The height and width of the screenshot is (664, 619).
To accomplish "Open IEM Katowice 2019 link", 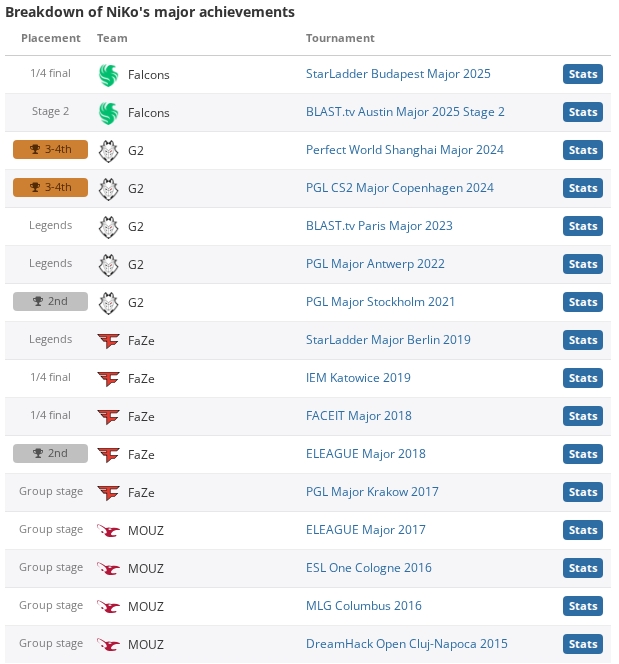I will (358, 378).
